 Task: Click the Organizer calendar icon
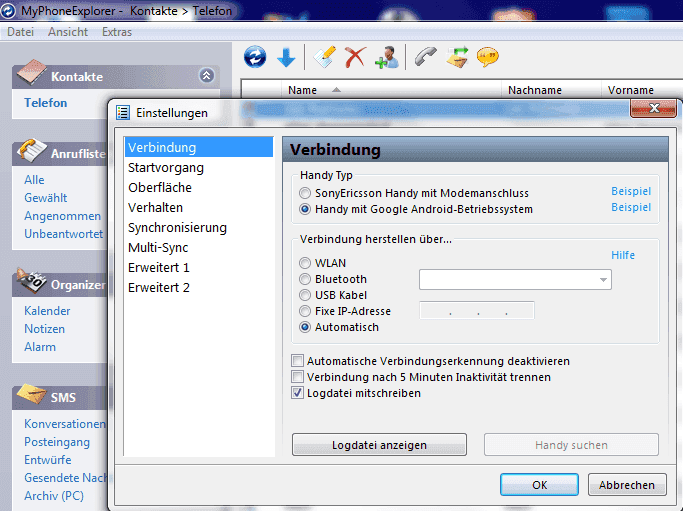pos(31,281)
